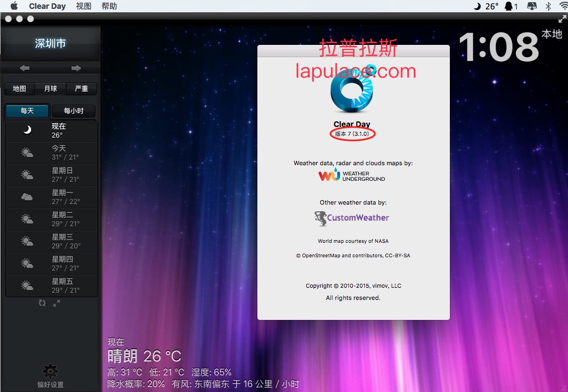Switch to the 每天 daily forecast

[x=27, y=111]
